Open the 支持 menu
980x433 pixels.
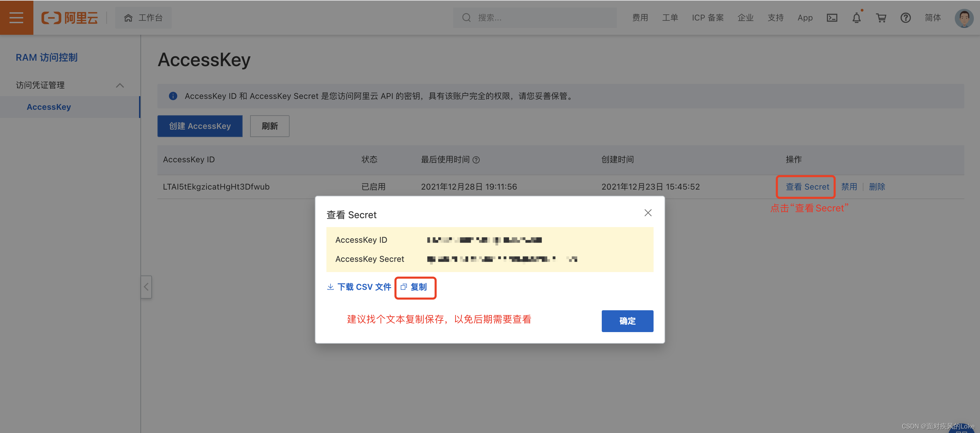775,17
